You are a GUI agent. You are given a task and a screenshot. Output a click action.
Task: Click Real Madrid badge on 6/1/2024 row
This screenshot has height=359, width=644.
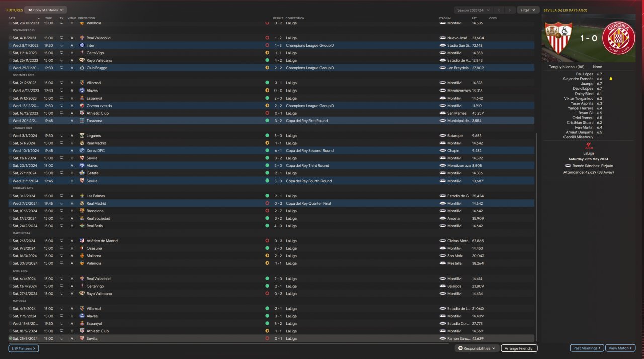[x=82, y=143]
